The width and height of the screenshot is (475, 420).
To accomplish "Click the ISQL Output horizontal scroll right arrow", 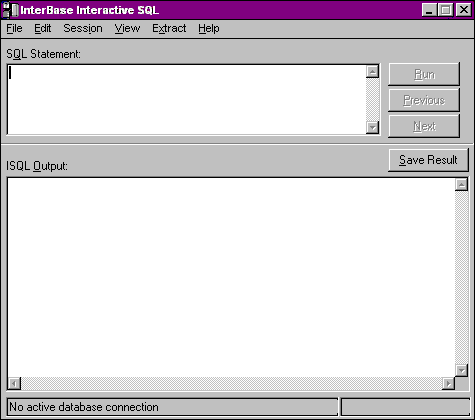I will 449,384.
